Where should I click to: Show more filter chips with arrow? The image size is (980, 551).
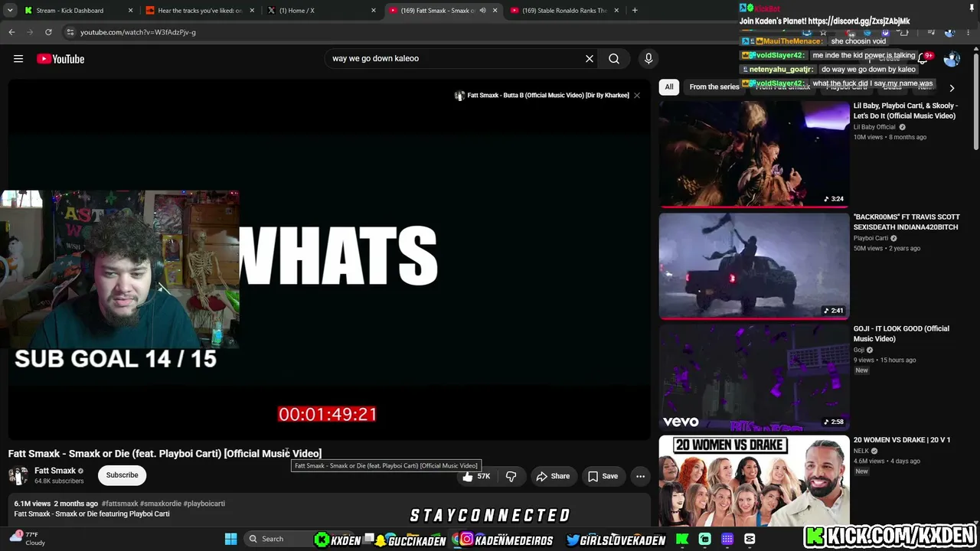(x=952, y=88)
